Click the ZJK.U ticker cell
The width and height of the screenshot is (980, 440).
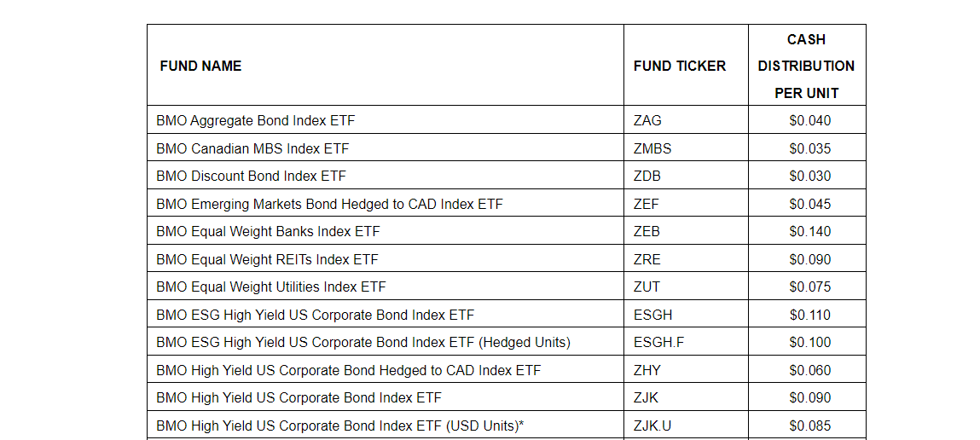click(652, 426)
